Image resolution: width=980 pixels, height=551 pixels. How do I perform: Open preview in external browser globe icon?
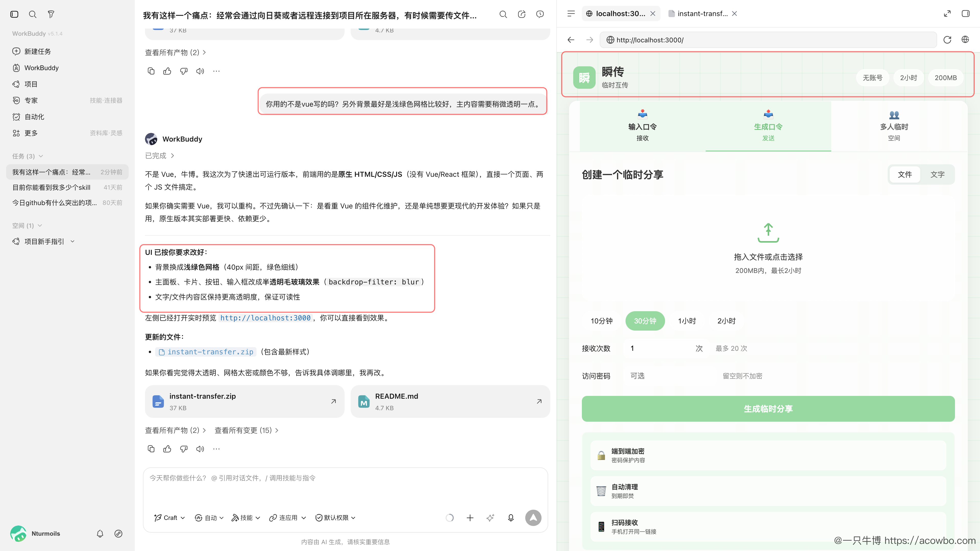click(x=965, y=40)
